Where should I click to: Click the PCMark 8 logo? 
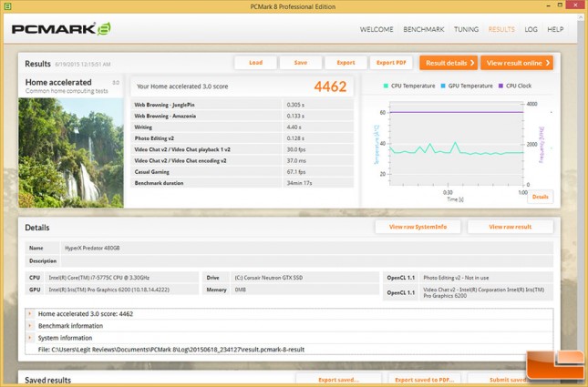[x=61, y=29]
